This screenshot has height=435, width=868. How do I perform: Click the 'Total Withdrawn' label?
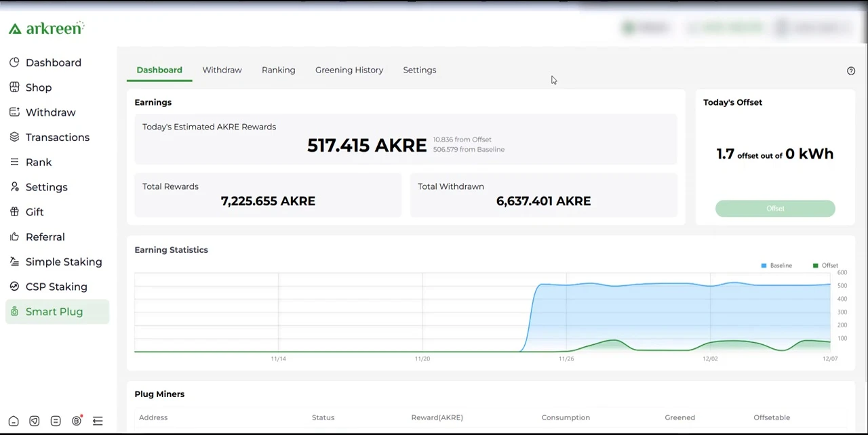(x=451, y=186)
